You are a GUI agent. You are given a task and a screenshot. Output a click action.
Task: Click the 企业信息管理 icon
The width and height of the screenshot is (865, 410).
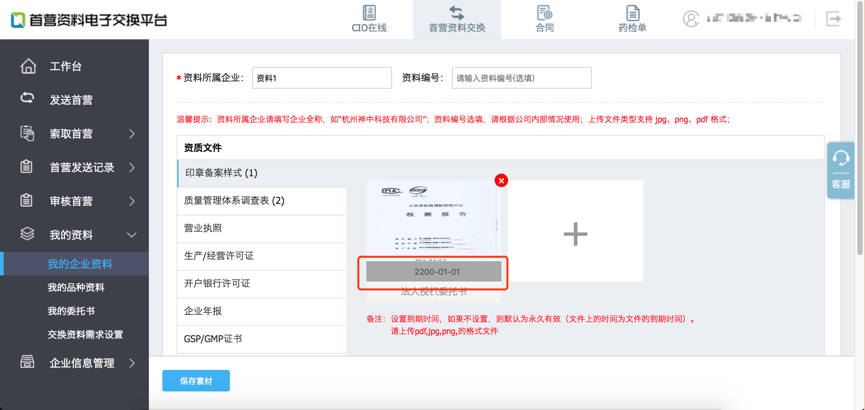pos(28,363)
